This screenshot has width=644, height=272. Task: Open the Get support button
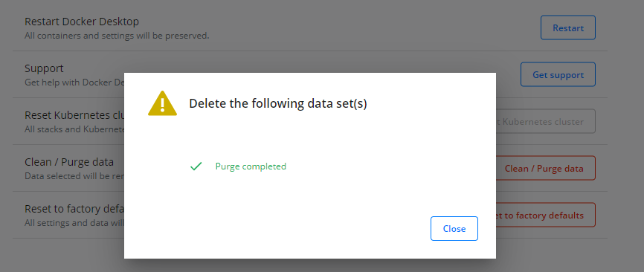coord(558,74)
